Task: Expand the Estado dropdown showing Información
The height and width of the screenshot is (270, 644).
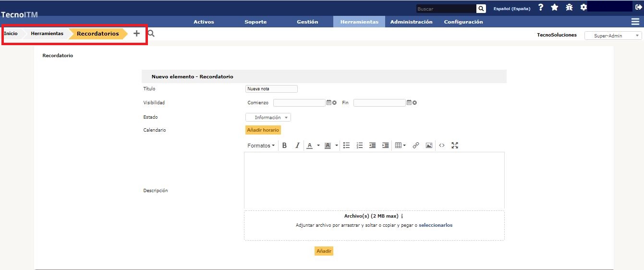Action: pyautogui.click(x=268, y=117)
